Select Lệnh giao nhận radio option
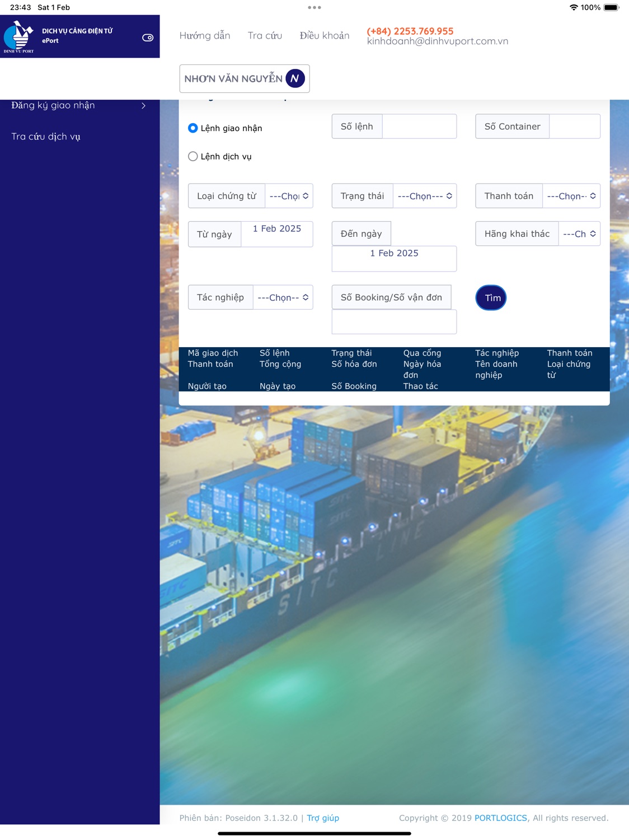The width and height of the screenshot is (629, 840). (193, 128)
